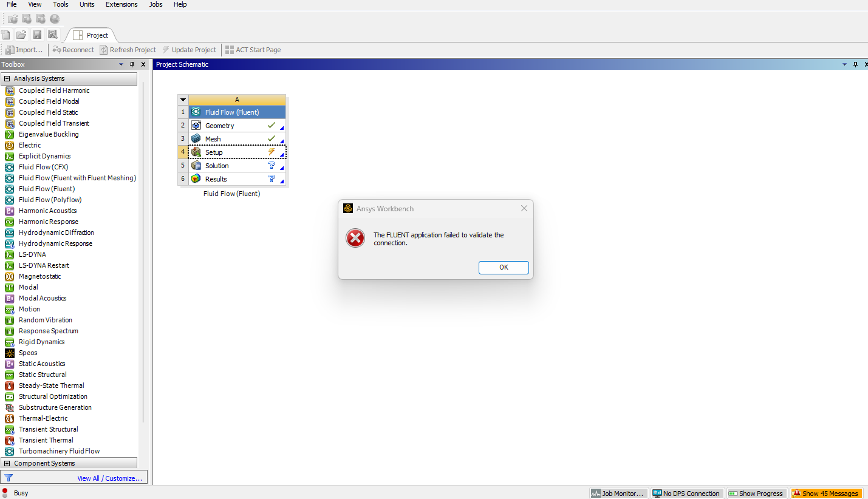The image size is (868, 499).
Task: Click the New project icon
Action: (x=6, y=35)
